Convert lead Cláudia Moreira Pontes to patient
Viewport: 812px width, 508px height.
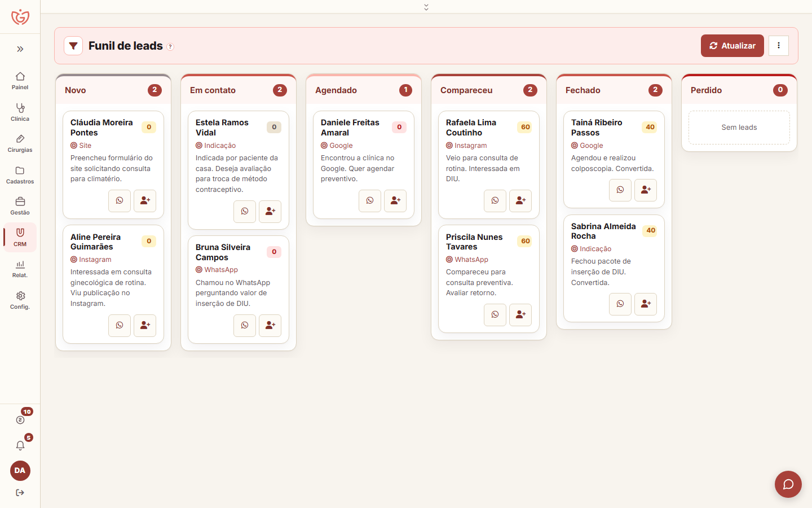coord(145,201)
